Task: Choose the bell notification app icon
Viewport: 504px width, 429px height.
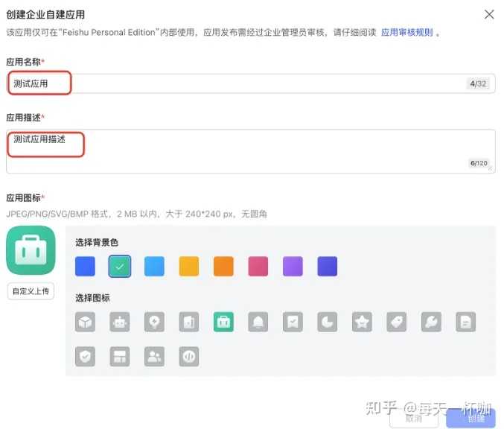Action: point(258,322)
